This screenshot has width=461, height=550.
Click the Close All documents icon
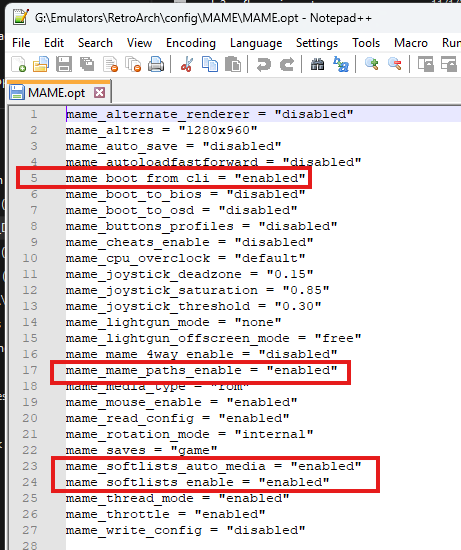pyautogui.click(x=133, y=65)
